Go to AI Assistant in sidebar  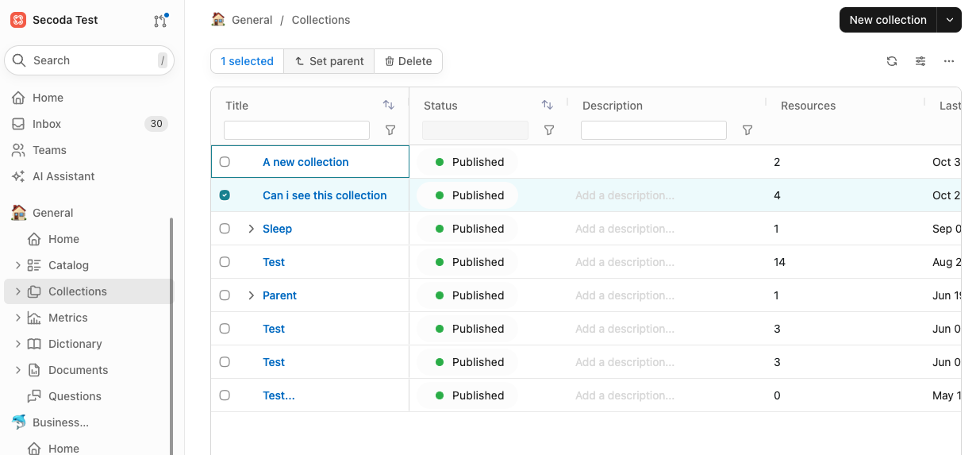coord(63,176)
